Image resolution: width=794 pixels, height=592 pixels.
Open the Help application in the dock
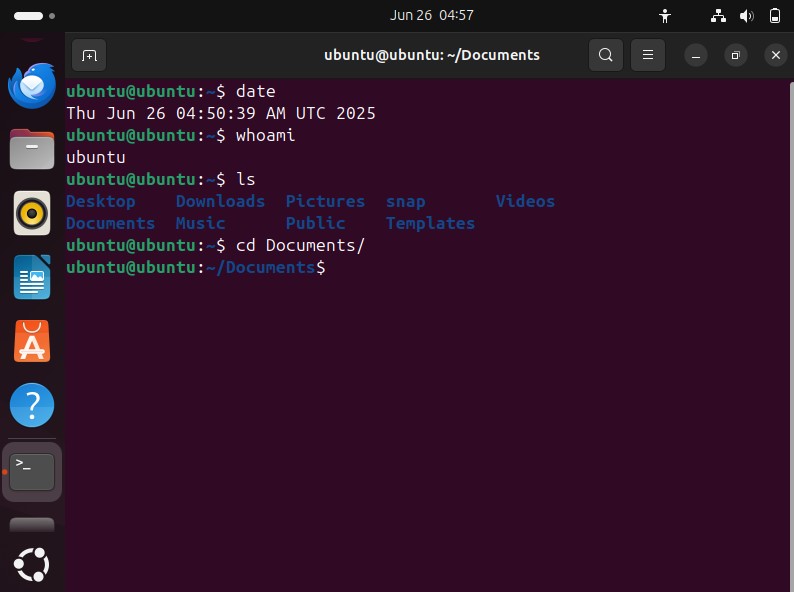pyautogui.click(x=32, y=405)
